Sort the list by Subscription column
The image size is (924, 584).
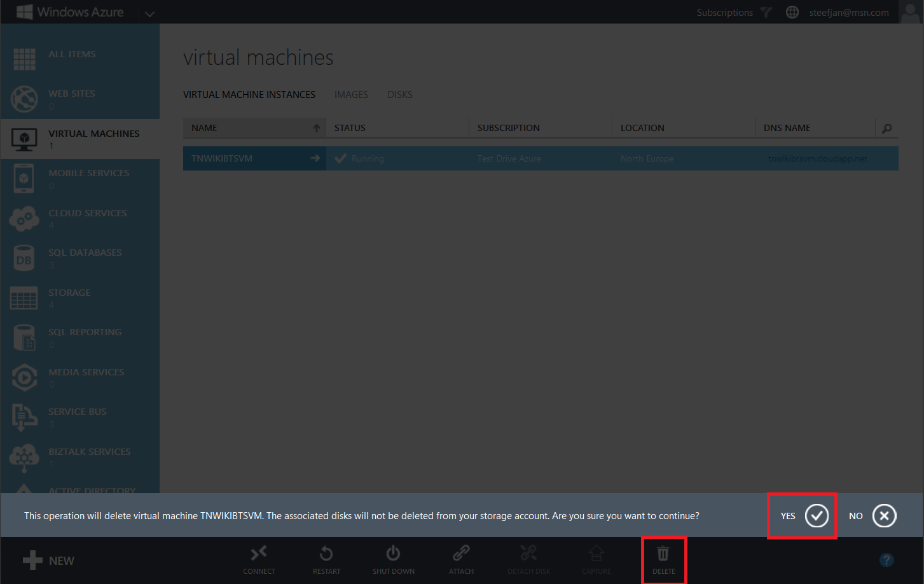[x=541, y=128]
